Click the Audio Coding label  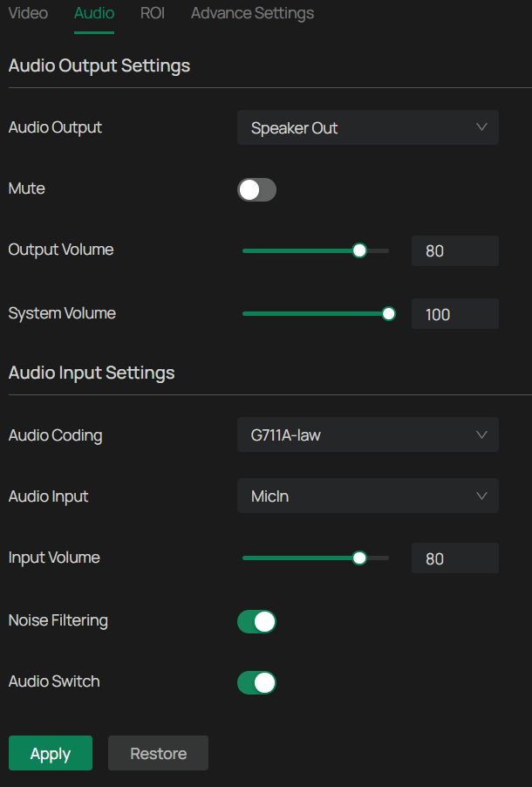click(55, 435)
